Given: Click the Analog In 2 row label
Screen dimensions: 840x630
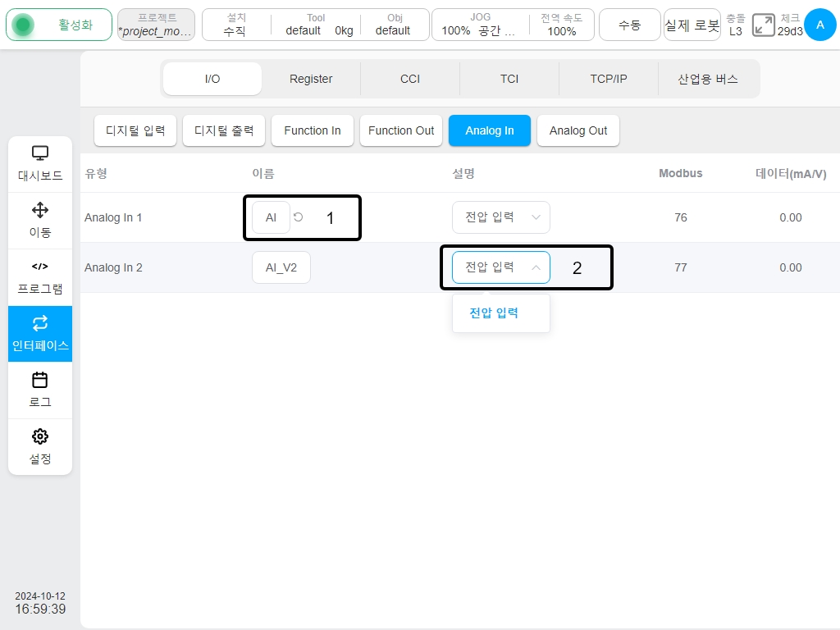Looking at the screenshot, I should click(113, 267).
